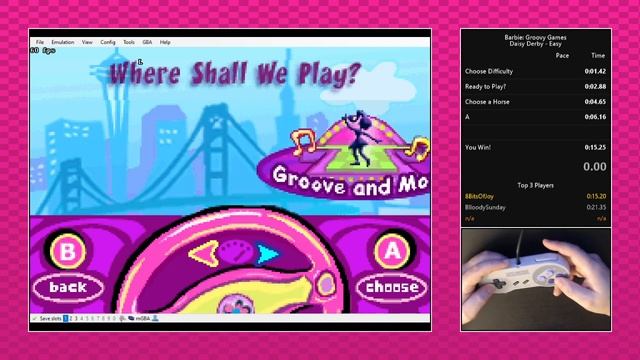Image resolution: width=640 pixels, height=360 pixels.
Task: Click the "Choose Difficulty" split row
Action: (536, 71)
